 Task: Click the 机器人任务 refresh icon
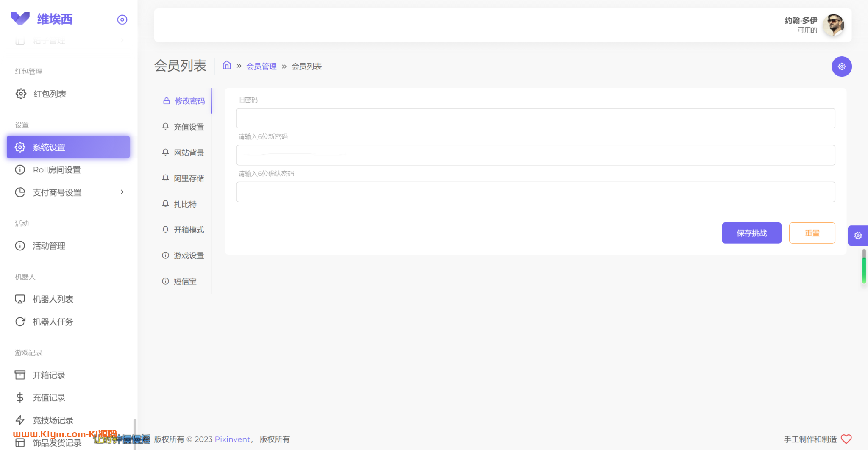tap(20, 322)
